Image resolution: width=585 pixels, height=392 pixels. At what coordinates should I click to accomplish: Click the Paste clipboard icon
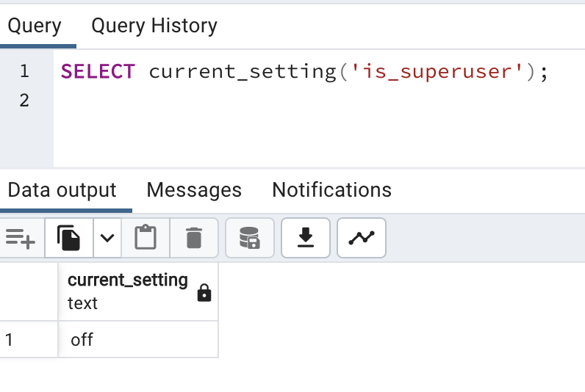pos(146,238)
